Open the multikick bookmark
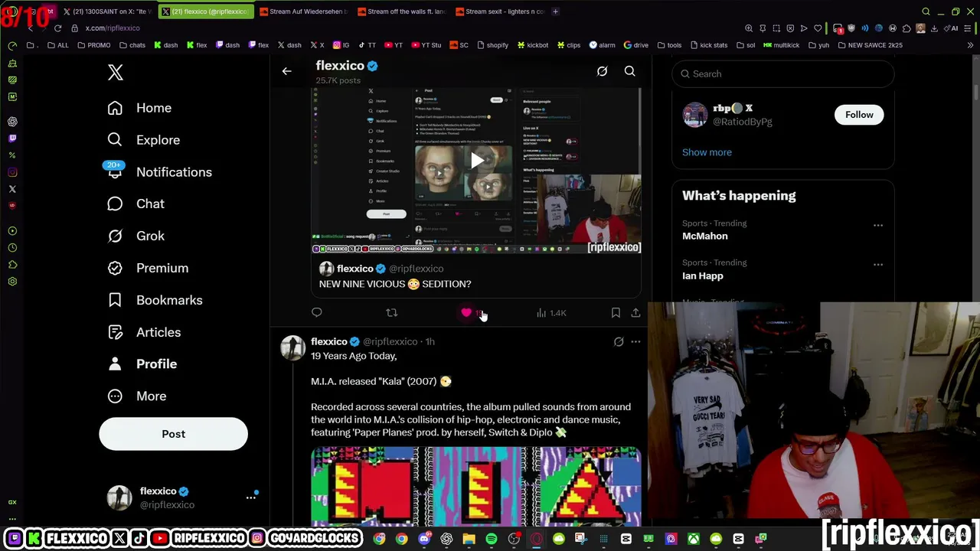980x551 pixels. tap(780, 45)
